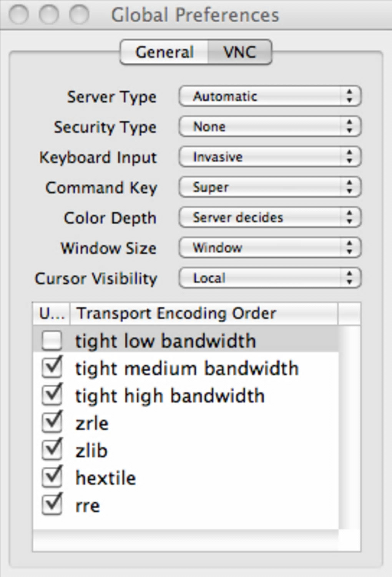Expand the Keyboard Input dropdown
392x577 pixels.
[270, 157]
